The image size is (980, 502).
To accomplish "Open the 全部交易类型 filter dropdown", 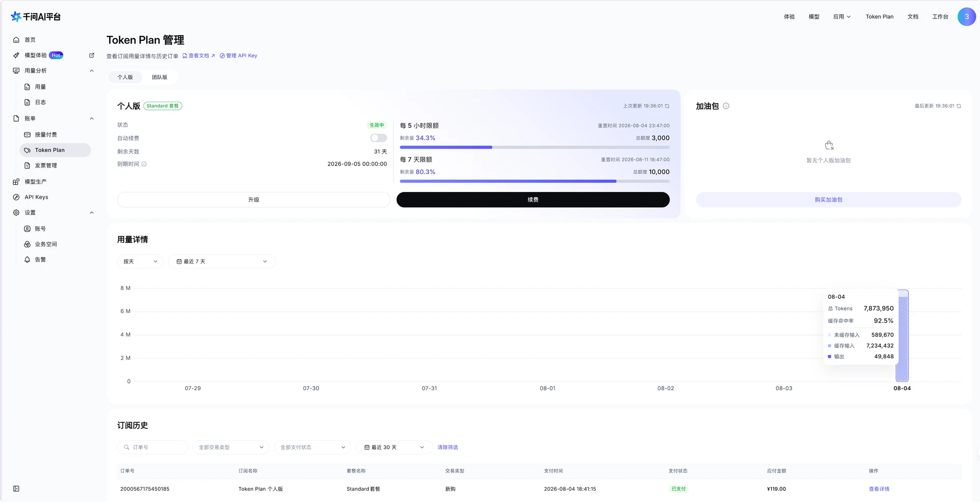I will [x=231, y=447].
